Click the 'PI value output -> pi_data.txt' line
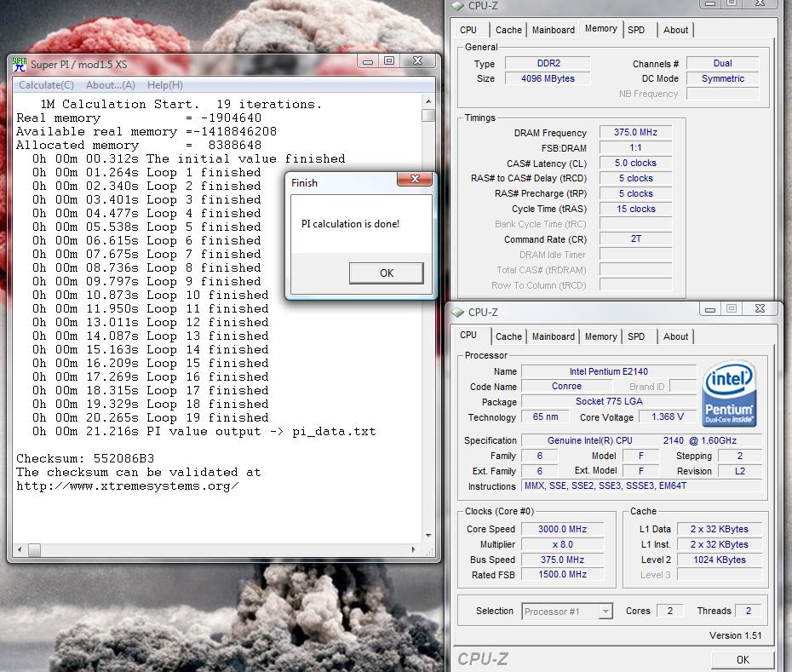Image resolution: width=792 pixels, height=672 pixels. [204, 432]
